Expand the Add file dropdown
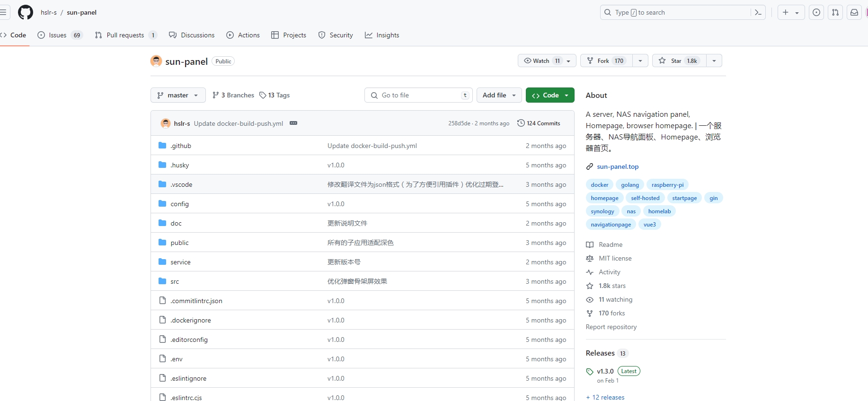This screenshot has height=401, width=868. [499, 95]
